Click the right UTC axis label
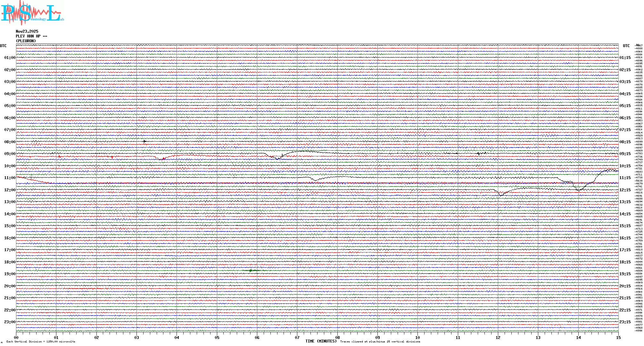 pos(626,46)
